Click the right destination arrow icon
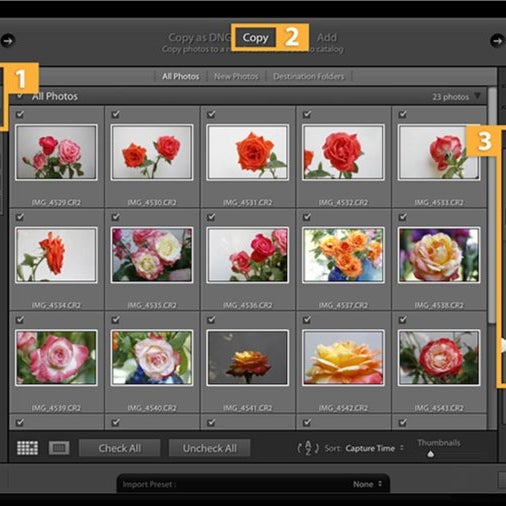The height and width of the screenshot is (506, 506). [497, 41]
